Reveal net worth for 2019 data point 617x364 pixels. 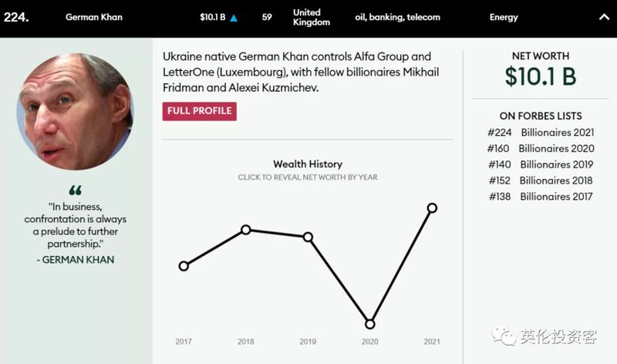[308, 237]
